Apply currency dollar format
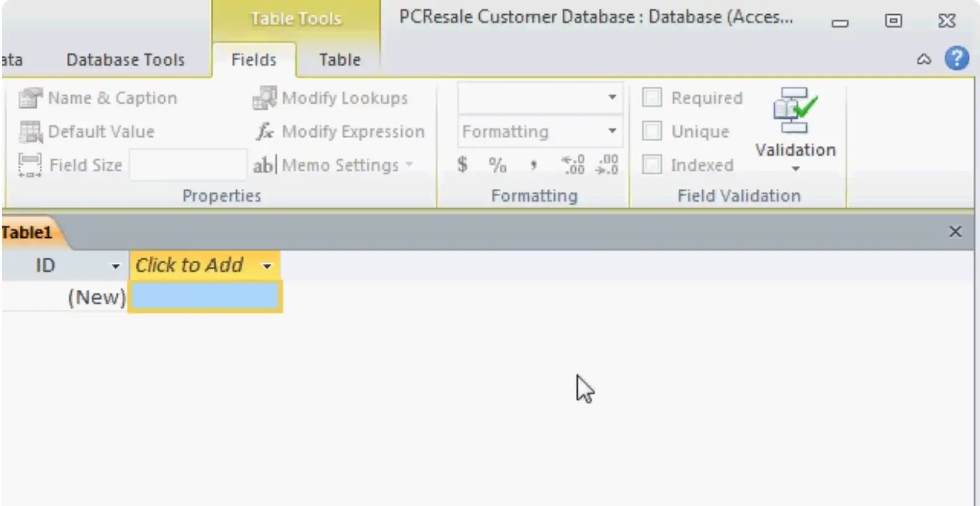The width and height of the screenshot is (980, 506). pos(462,165)
